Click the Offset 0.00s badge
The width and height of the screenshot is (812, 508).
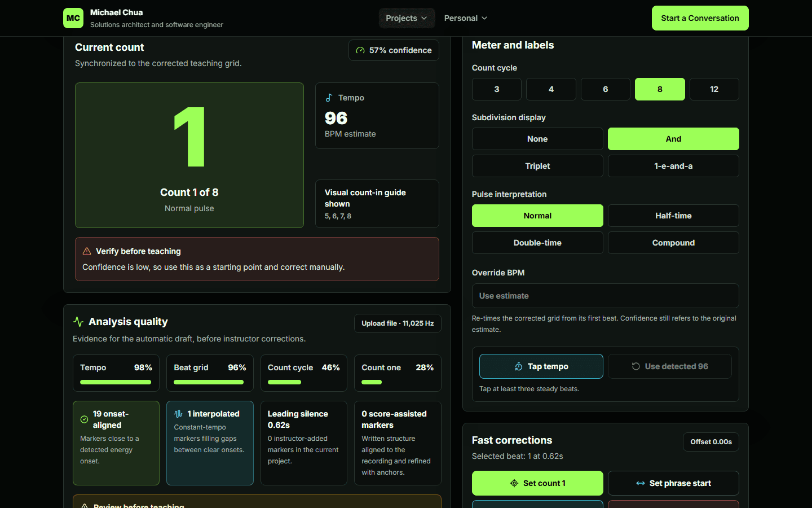711,442
